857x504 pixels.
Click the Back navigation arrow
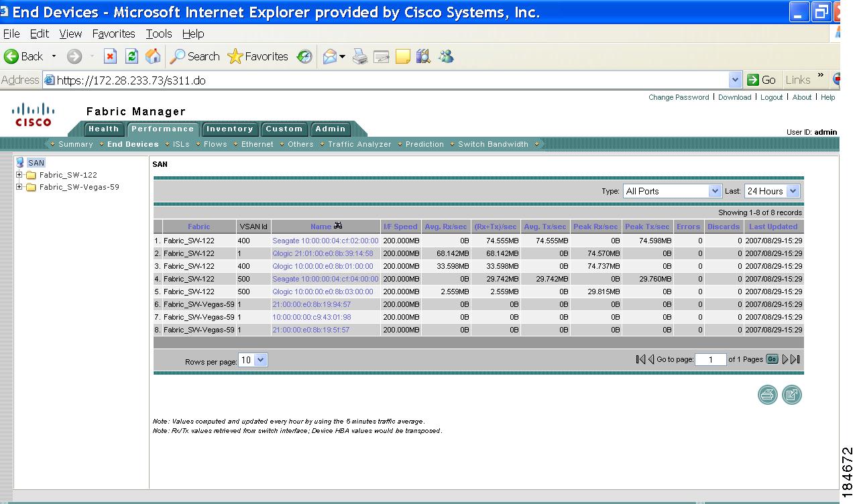point(14,56)
